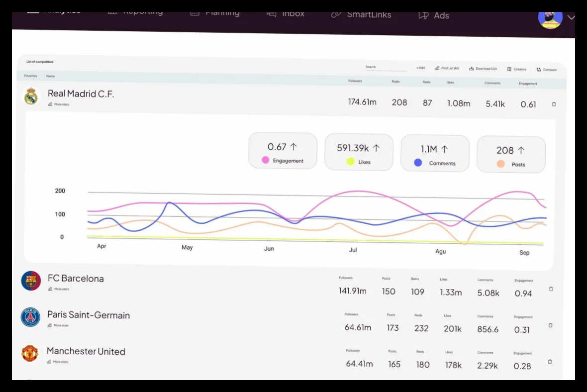587x392 pixels.
Task: Open the Planning section
Action: click(215, 13)
